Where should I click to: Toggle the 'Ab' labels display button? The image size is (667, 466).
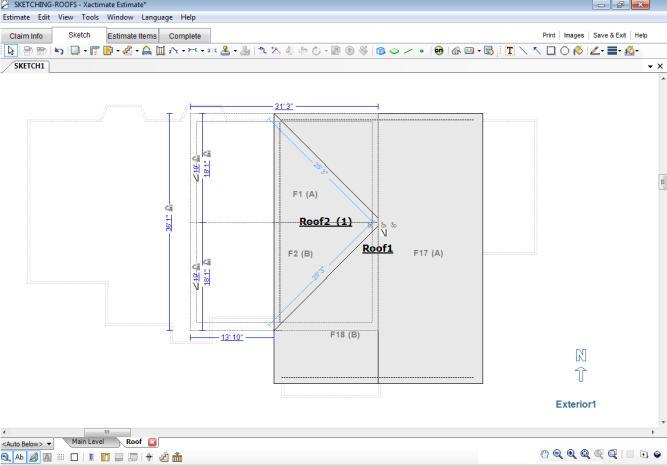tap(19, 456)
